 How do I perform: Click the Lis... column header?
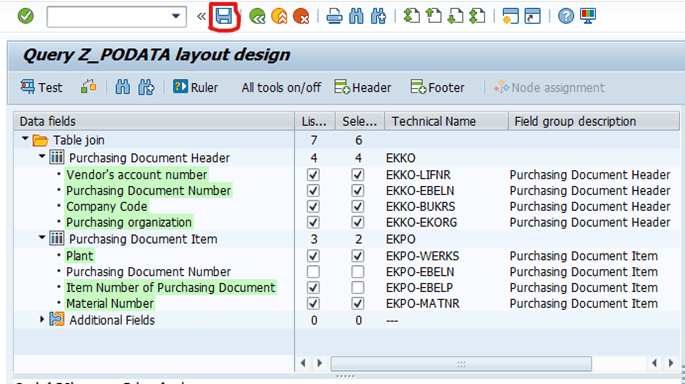point(315,121)
